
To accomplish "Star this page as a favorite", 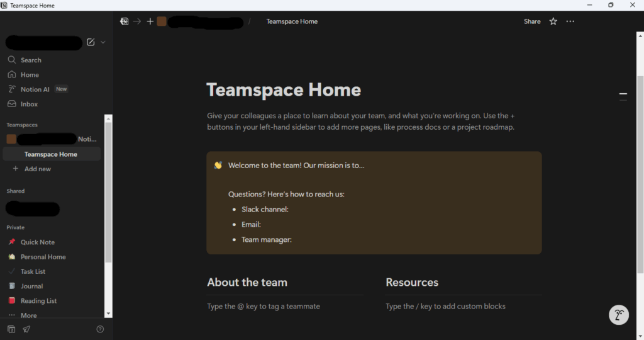I will 553,21.
